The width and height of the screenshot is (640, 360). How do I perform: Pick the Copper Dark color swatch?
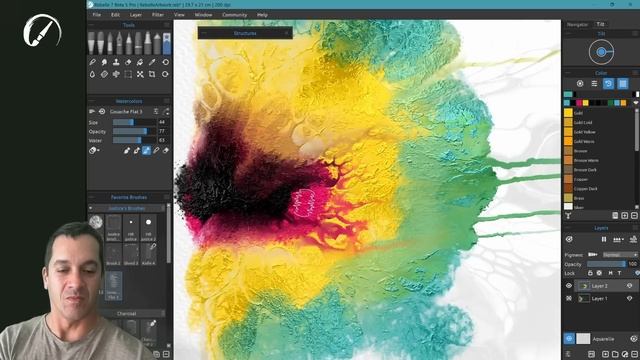(x=568, y=189)
